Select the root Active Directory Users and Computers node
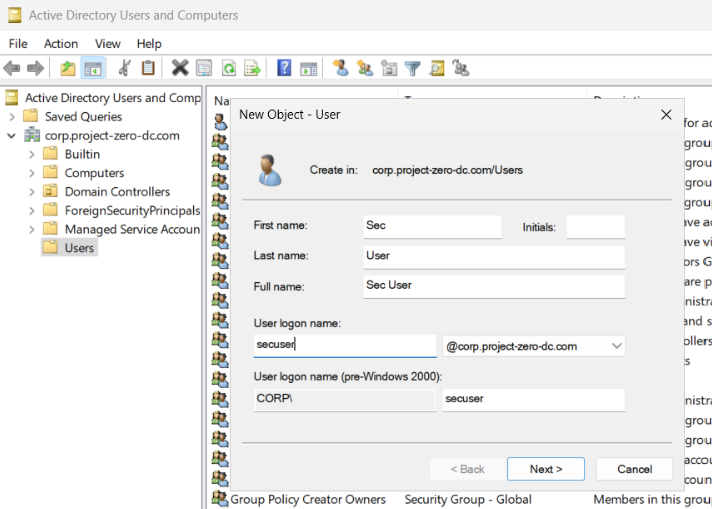 112,98
